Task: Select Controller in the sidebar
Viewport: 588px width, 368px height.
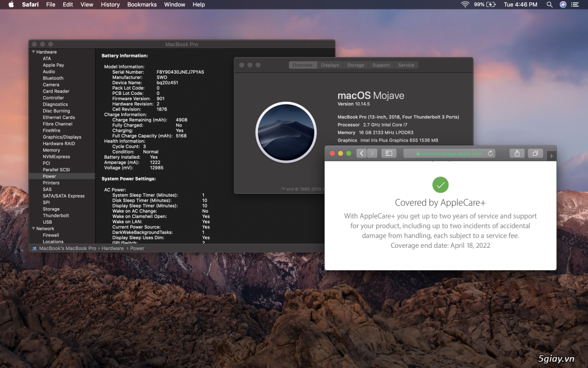Action: pos(53,98)
